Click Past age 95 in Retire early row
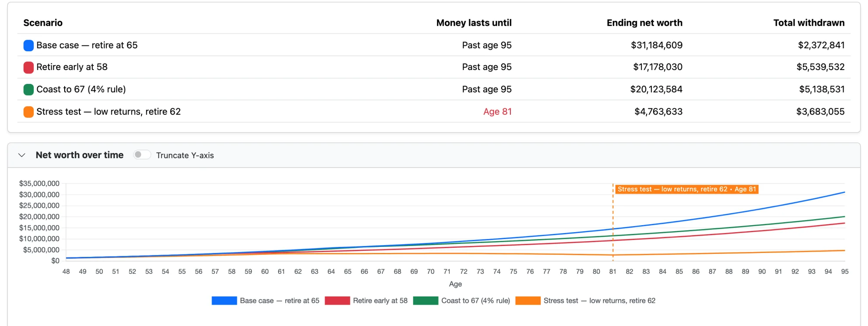Image resolution: width=868 pixels, height=326 pixels. [x=487, y=67]
